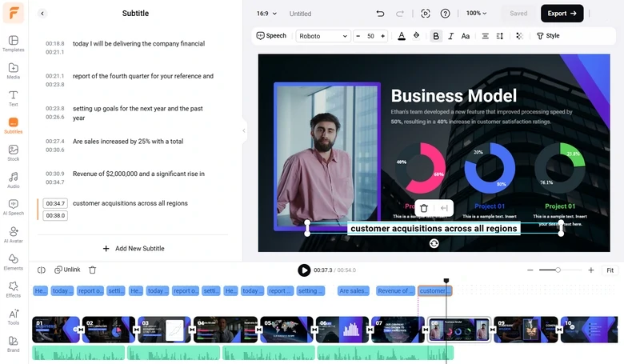Select subtitle 'today I will be delivering the company financial'
This screenshot has width=624, height=364.
tap(138, 44)
